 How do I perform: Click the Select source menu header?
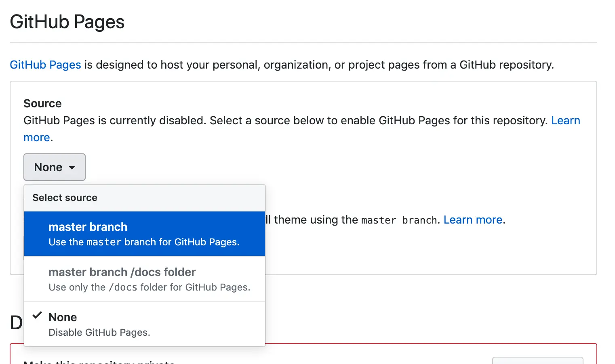tap(65, 198)
